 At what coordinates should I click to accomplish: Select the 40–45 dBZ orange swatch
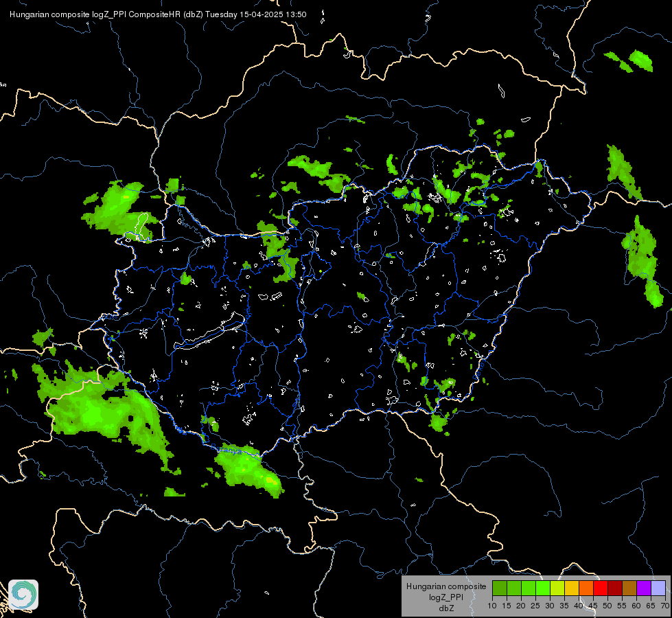(586, 588)
